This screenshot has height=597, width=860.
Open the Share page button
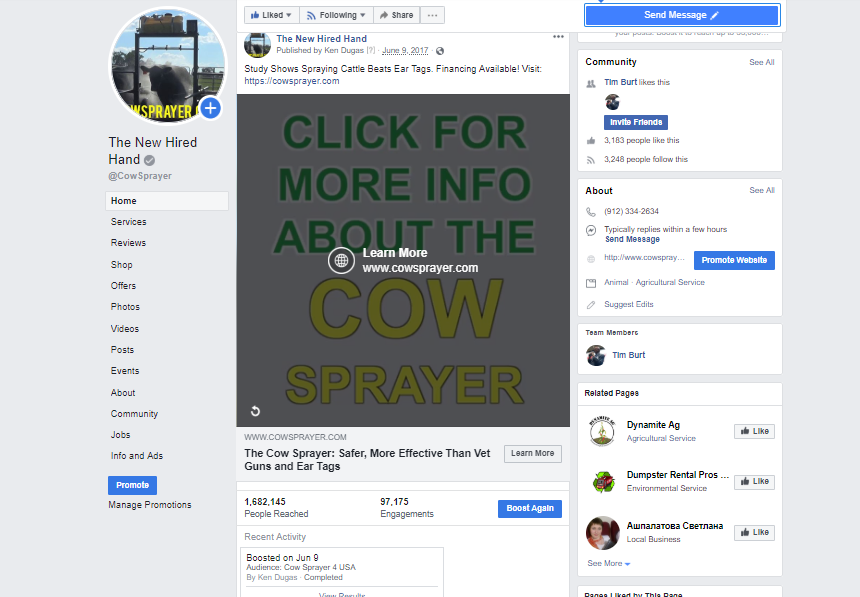pos(397,15)
